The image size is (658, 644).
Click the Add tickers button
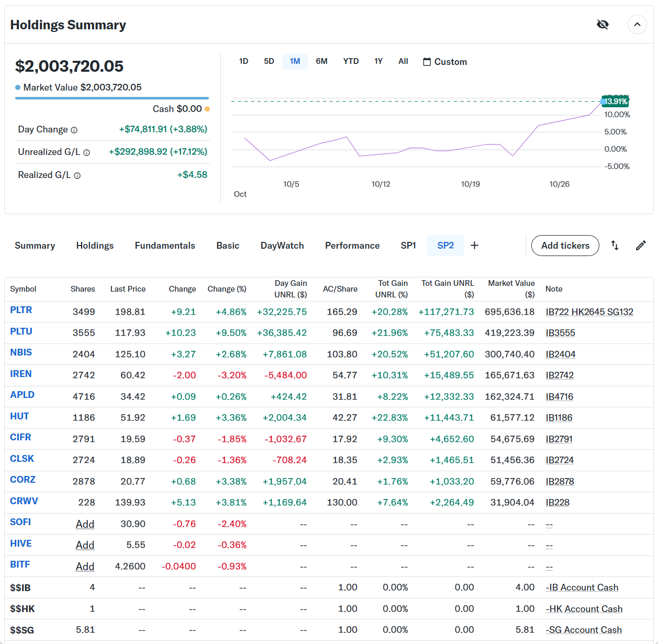(565, 246)
